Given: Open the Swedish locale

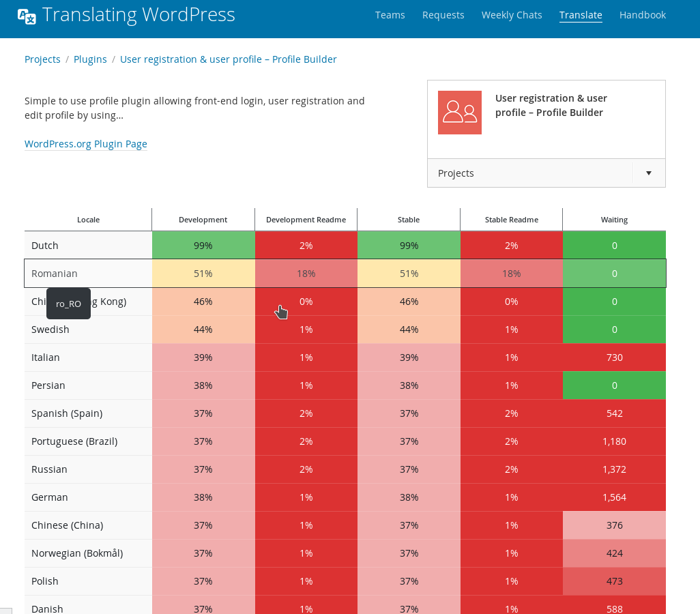Looking at the screenshot, I should tap(50, 330).
